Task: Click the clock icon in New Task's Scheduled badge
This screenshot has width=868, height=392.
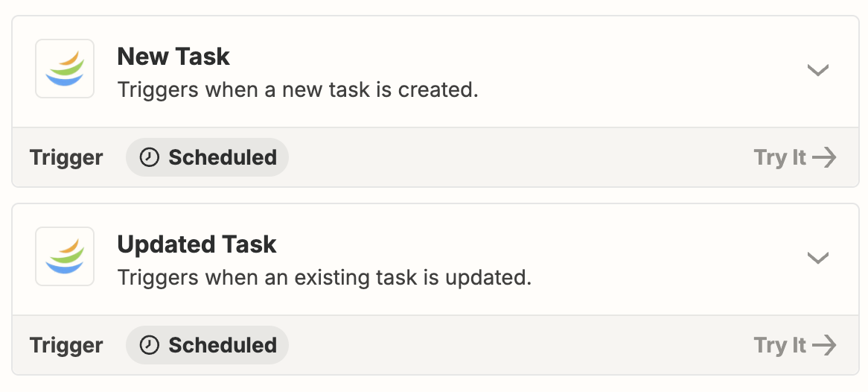Action: [149, 157]
